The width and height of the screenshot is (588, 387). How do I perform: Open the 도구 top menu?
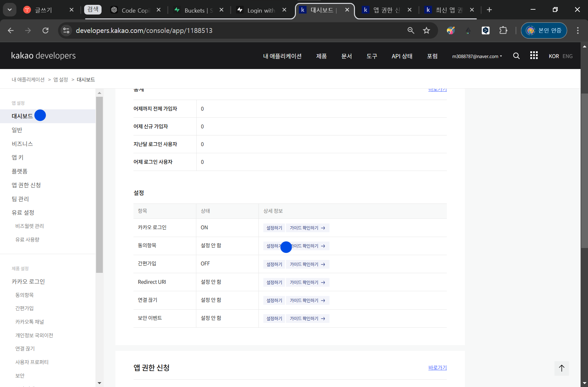click(x=372, y=56)
